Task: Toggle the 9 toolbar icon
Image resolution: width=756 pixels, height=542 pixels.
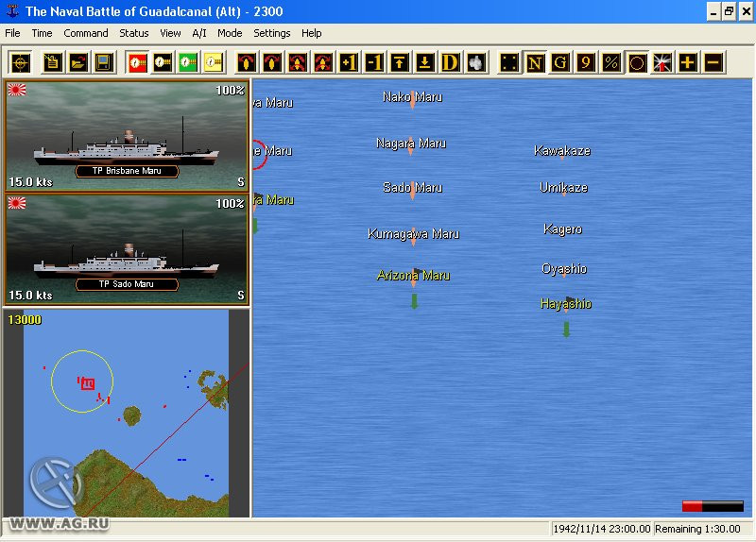Action: (585, 62)
